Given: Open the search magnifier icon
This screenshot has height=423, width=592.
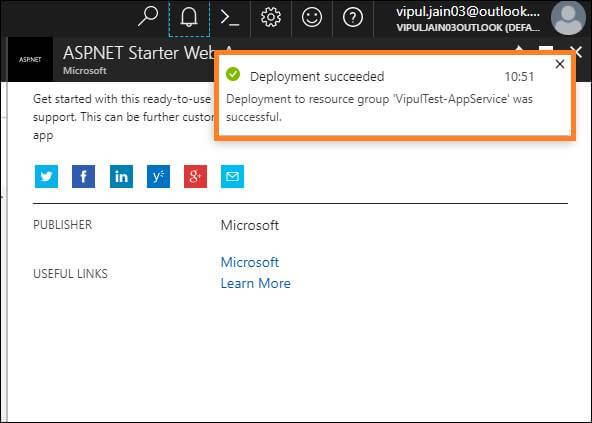Looking at the screenshot, I should [x=148, y=17].
